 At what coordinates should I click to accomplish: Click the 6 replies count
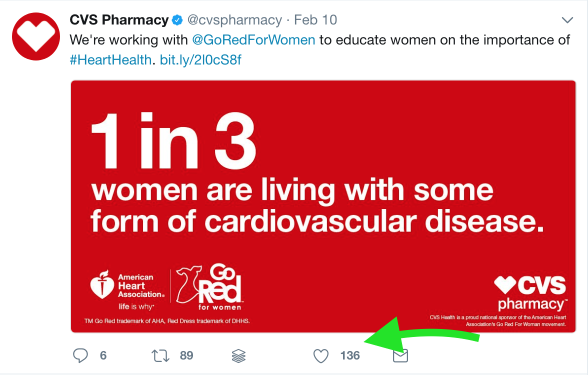(103, 355)
